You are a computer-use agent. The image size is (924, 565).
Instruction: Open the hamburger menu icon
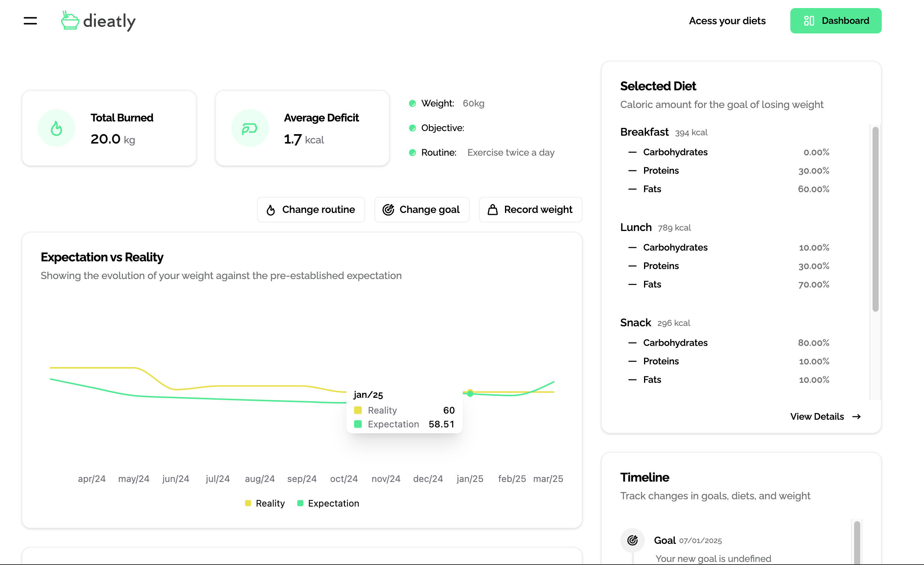click(x=30, y=21)
